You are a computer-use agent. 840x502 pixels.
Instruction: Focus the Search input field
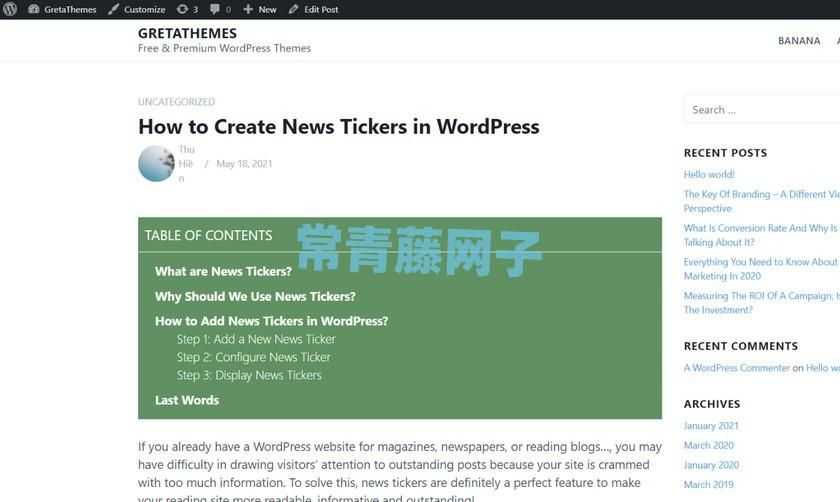pyautogui.click(x=762, y=110)
